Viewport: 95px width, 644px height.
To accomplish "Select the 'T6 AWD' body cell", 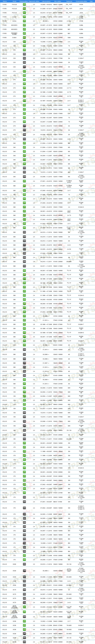I will point(69,625).
